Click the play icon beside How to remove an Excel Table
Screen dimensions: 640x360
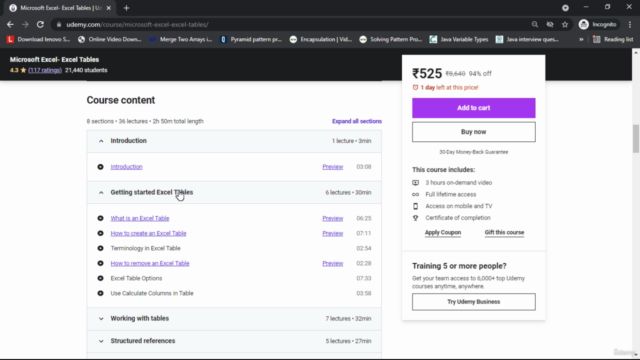100,263
